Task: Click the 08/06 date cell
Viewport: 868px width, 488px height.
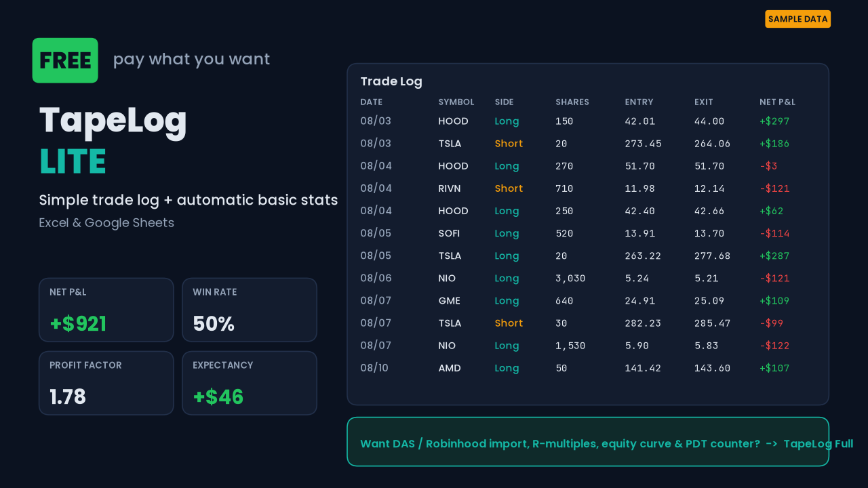Action: tap(376, 278)
